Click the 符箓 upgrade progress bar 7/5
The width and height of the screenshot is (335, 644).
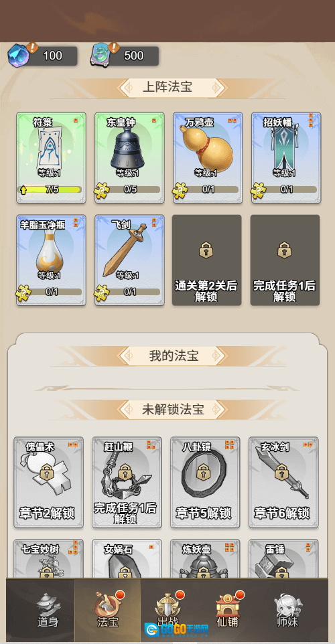coord(50,189)
